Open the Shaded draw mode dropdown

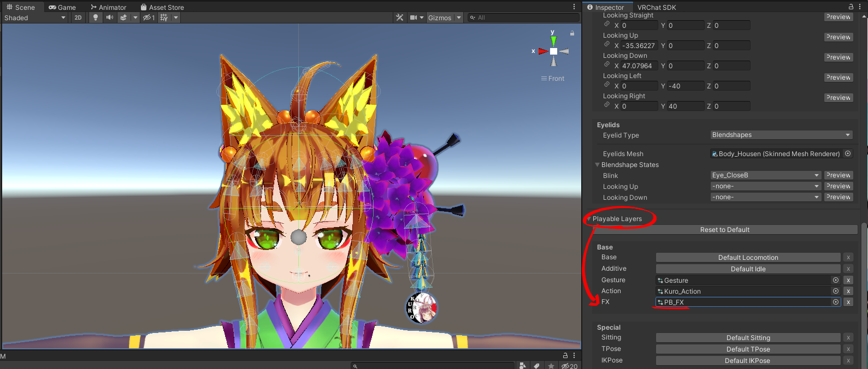pyautogui.click(x=34, y=17)
